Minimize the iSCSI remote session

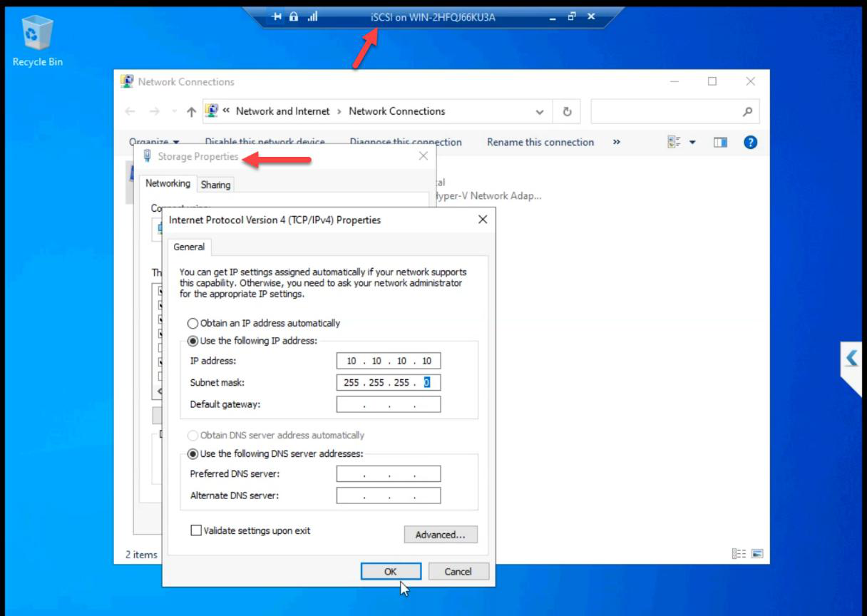click(x=553, y=16)
